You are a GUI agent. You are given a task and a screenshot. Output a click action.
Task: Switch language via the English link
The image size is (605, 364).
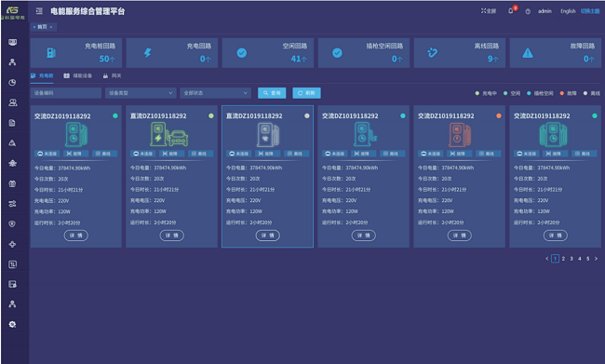coord(568,11)
